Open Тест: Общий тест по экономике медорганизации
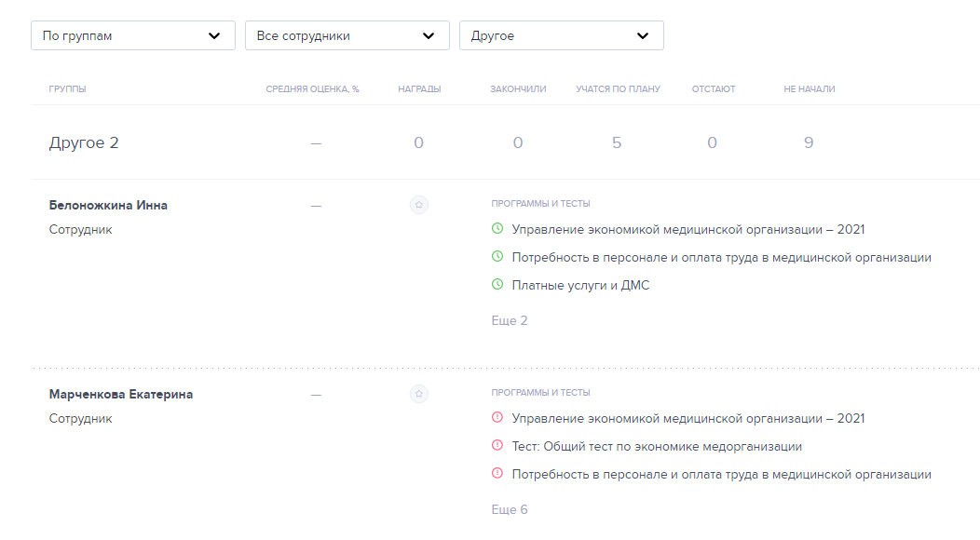The width and height of the screenshot is (980, 540). click(x=657, y=446)
